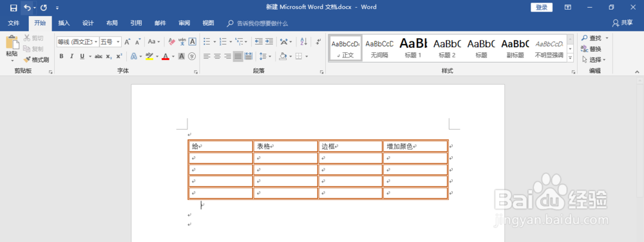Click the Numbering list icon
Viewport: 644px width, 242px height.
pos(223,41)
